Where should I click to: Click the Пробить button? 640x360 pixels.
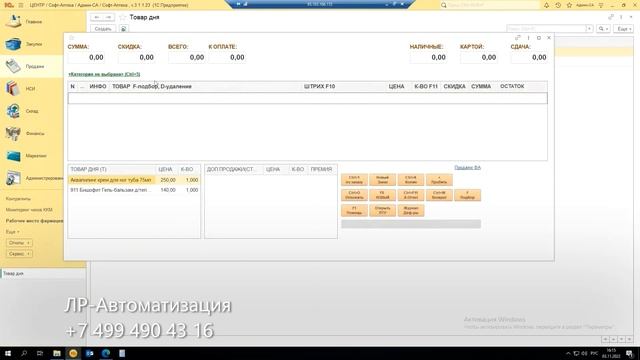click(x=439, y=180)
